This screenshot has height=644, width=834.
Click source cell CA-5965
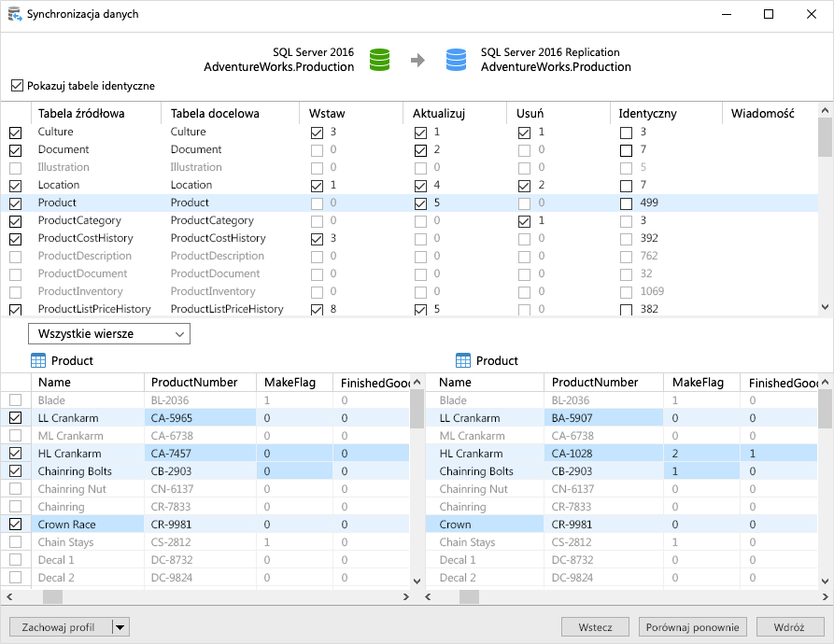click(200, 418)
